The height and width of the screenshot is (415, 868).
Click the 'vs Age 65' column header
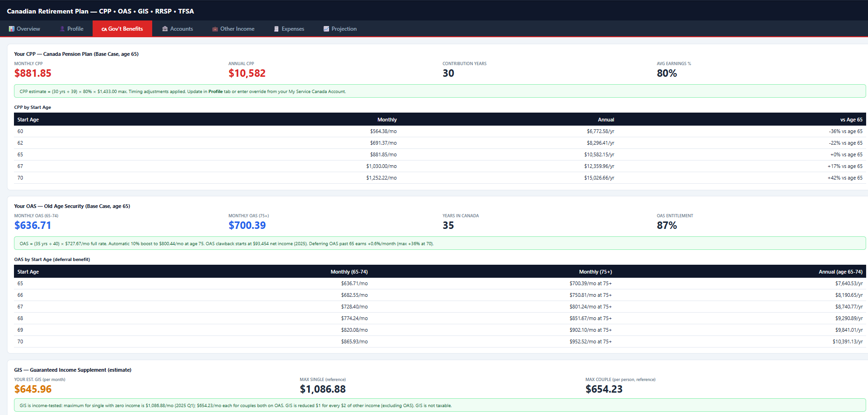[x=851, y=120]
